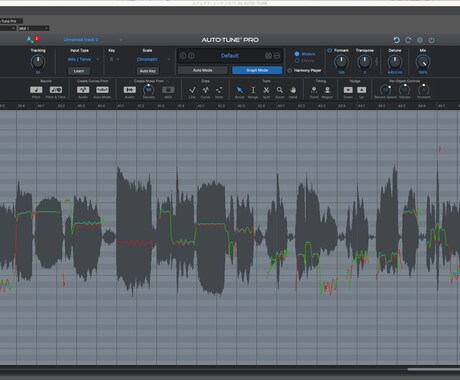Viewport: 460px width, 380px height.
Task: Create notes from Audio icon
Action: 129,90
